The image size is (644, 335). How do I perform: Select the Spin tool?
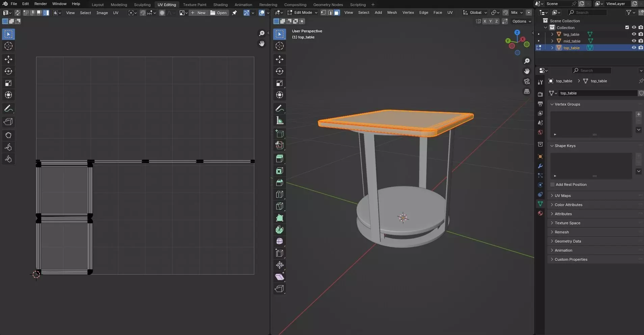[x=280, y=230]
